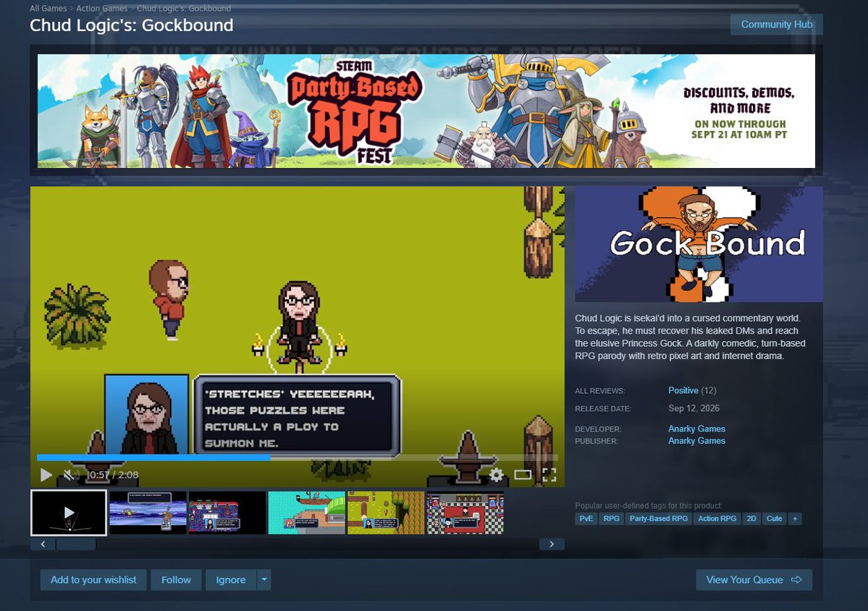This screenshot has height=611, width=868.
Task: Select the Action RPG tag
Action: point(717,518)
